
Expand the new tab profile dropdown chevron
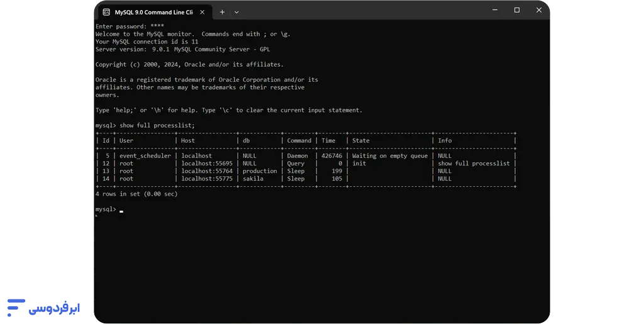pos(236,13)
